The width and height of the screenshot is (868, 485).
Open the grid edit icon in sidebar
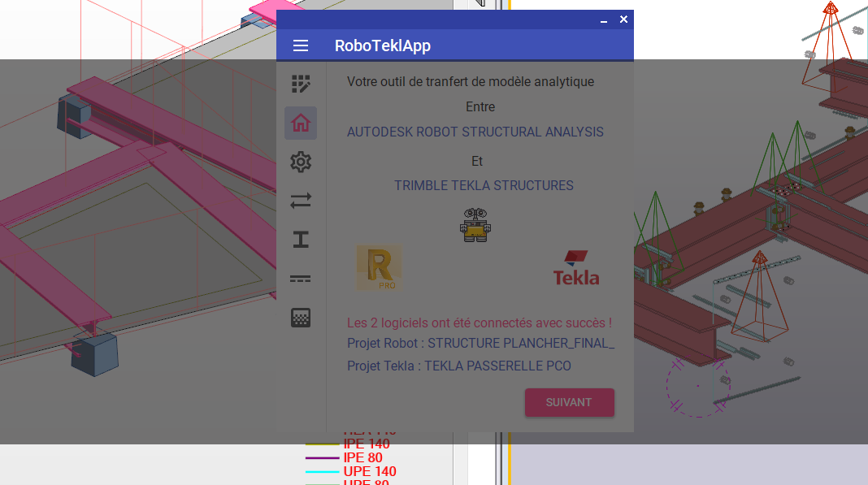pos(301,84)
